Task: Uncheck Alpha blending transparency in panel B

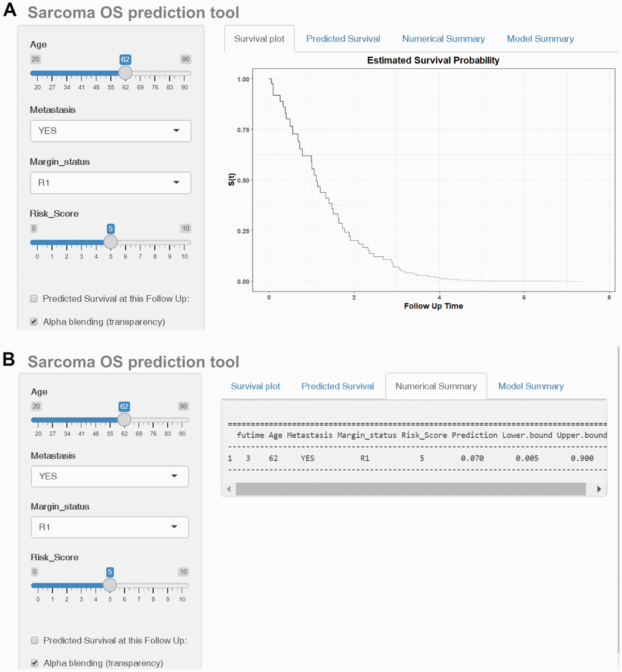Action: coord(35,663)
